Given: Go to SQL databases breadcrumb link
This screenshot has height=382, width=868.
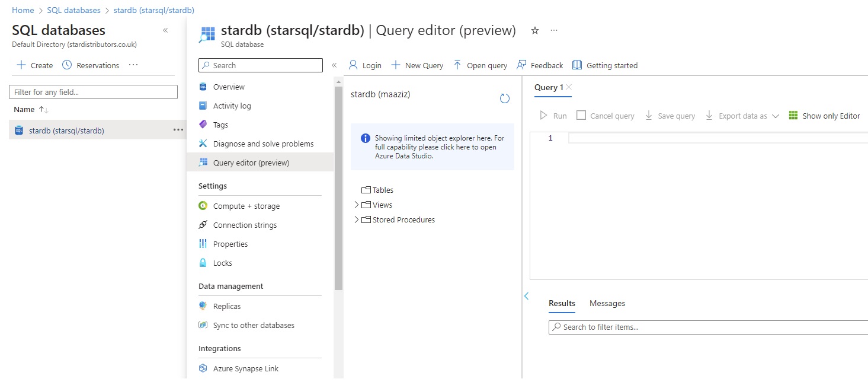Looking at the screenshot, I should click(73, 10).
